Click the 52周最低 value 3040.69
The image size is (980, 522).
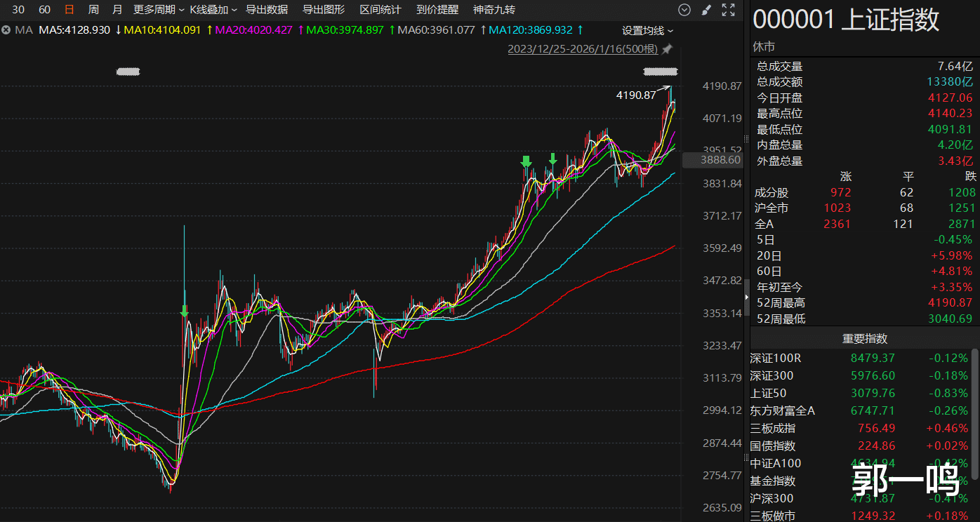951,319
